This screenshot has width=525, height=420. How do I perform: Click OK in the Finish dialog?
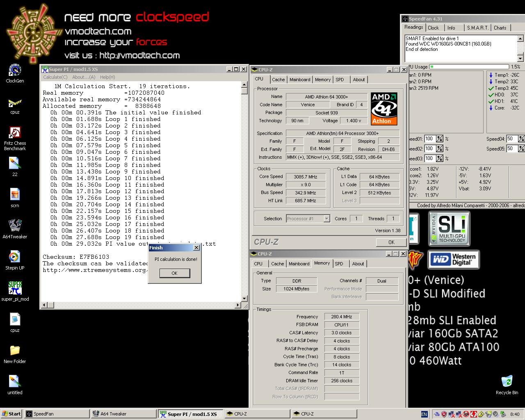[x=174, y=273]
